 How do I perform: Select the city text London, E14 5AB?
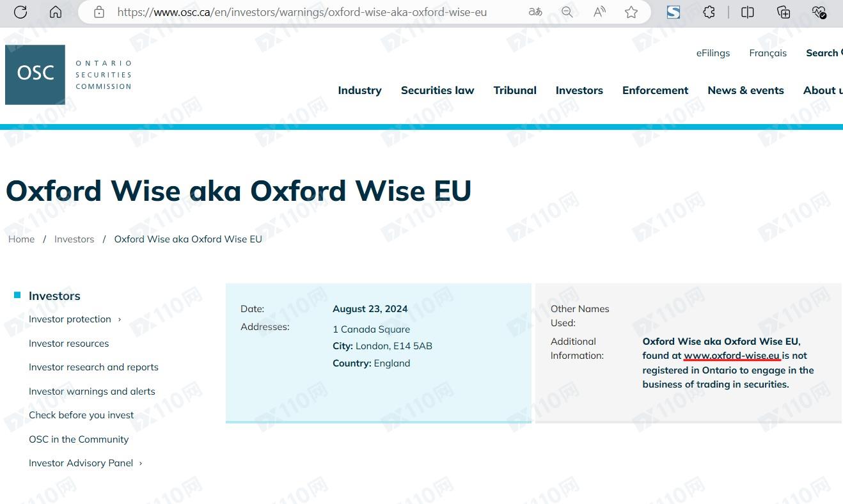pos(394,346)
